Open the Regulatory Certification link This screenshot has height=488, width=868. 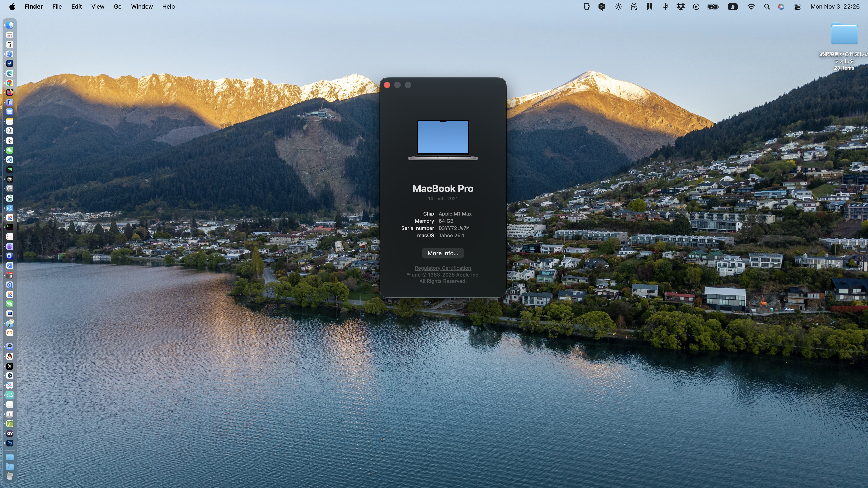click(442, 268)
